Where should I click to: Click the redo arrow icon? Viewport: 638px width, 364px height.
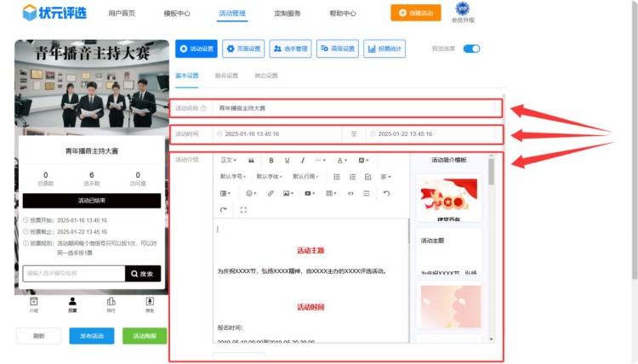tap(223, 209)
